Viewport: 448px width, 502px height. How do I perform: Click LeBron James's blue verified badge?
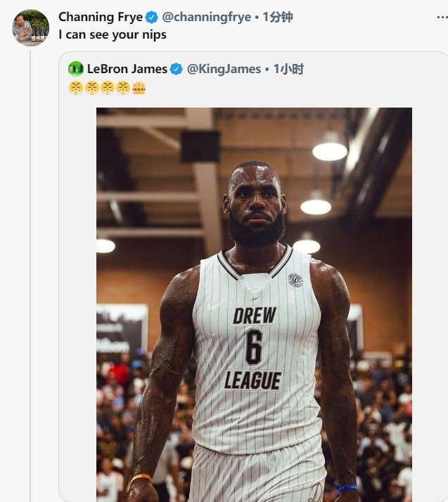point(177,69)
